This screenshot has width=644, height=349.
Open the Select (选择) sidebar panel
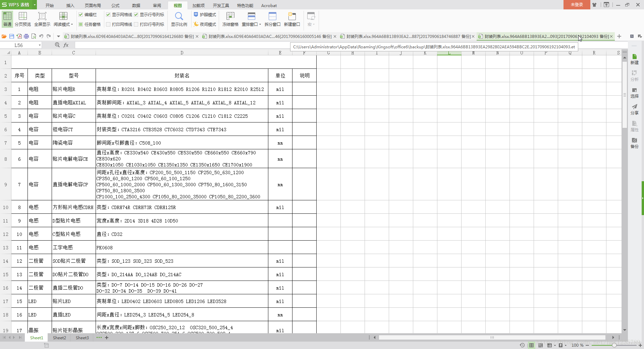point(634,93)
